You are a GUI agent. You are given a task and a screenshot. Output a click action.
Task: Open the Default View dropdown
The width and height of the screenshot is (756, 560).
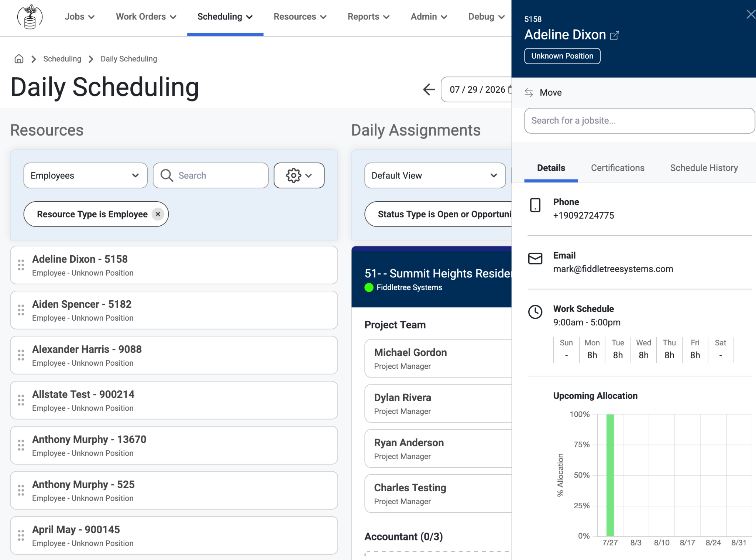pyautogui.click(x=435, y=175)
